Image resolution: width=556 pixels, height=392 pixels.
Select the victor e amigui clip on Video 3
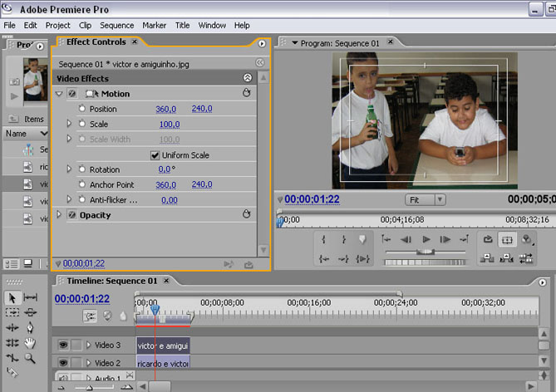coord(163,345)
